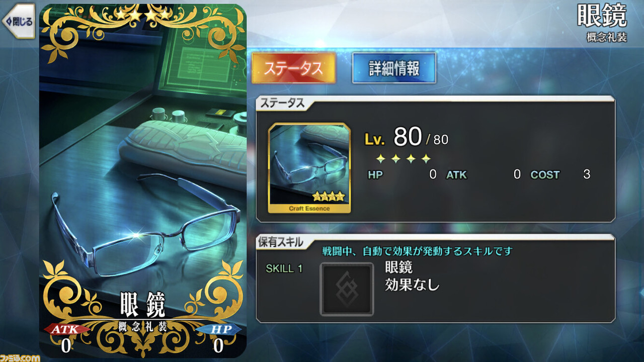Tap the 保有スキル section header
This screenshot has width=644, height=362.
coord(281,242)
